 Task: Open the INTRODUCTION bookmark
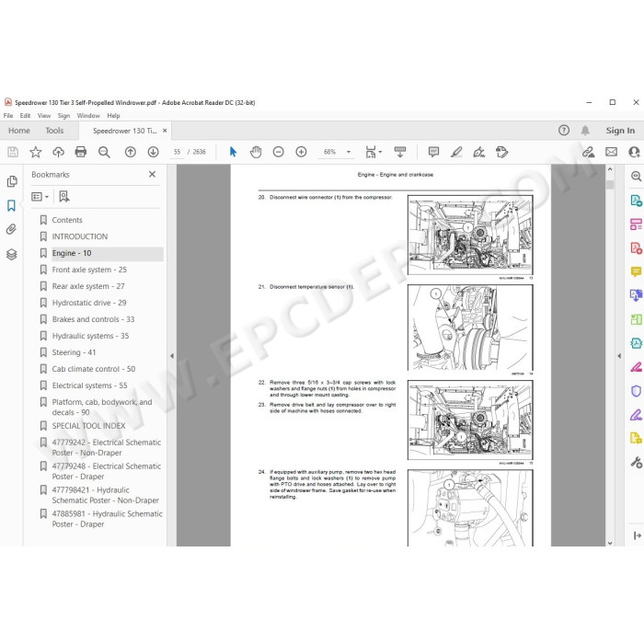coord(80,236)
